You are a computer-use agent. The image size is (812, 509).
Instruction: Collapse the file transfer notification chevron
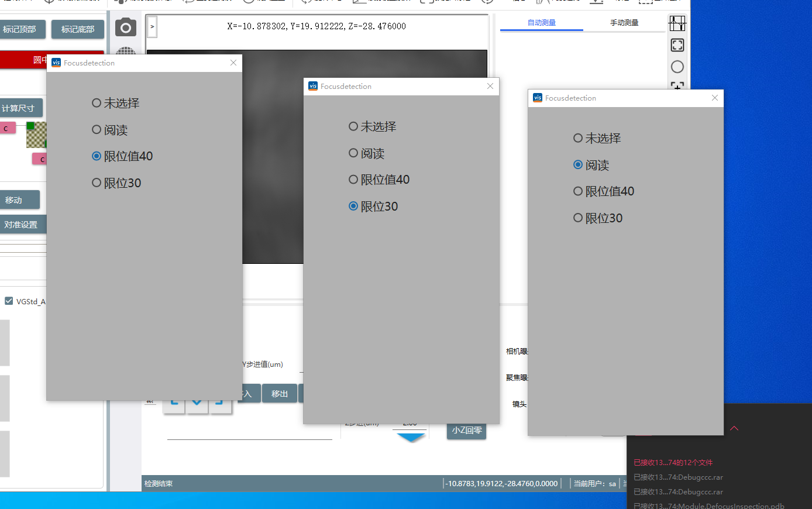734,428
